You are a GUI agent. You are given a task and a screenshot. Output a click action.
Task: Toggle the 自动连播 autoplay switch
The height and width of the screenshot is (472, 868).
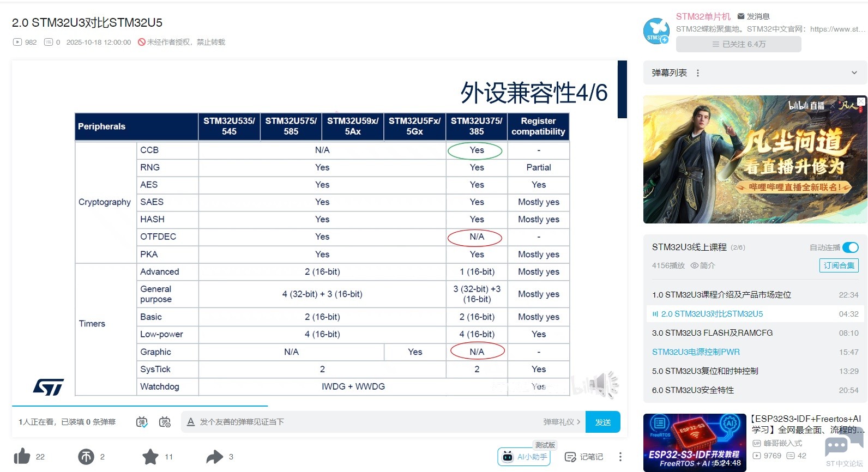pyautogui.click(x=851, y=247)
